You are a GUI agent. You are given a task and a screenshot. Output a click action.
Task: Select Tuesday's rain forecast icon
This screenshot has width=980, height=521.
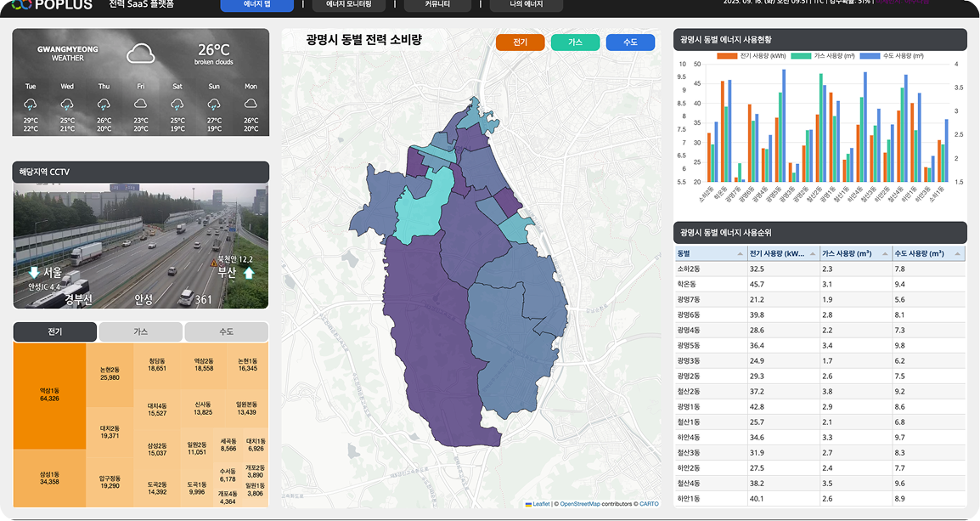point(31,105)
